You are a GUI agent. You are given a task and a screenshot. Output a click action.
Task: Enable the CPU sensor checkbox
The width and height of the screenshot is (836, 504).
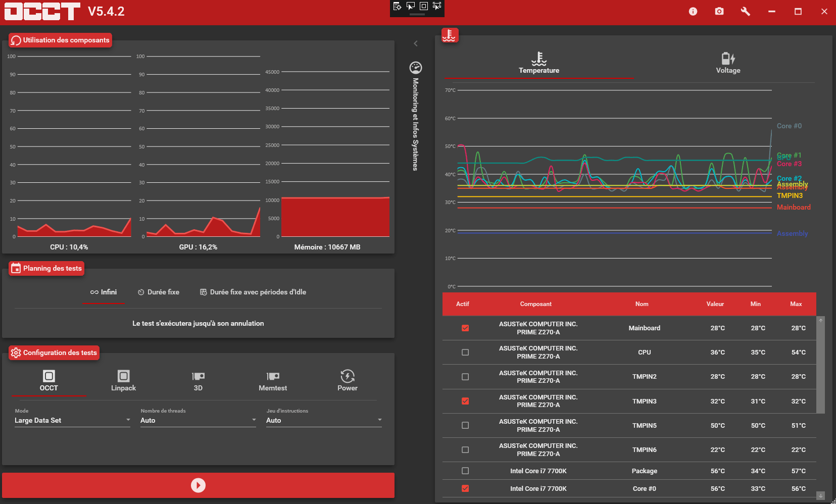(x=465, y=352)
